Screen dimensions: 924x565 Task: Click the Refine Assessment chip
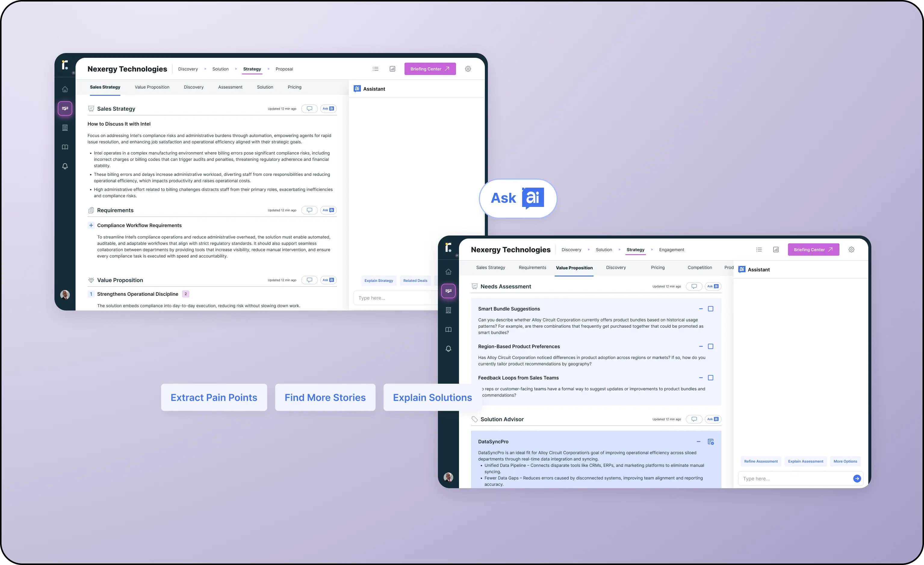click(x=761, y=461)
